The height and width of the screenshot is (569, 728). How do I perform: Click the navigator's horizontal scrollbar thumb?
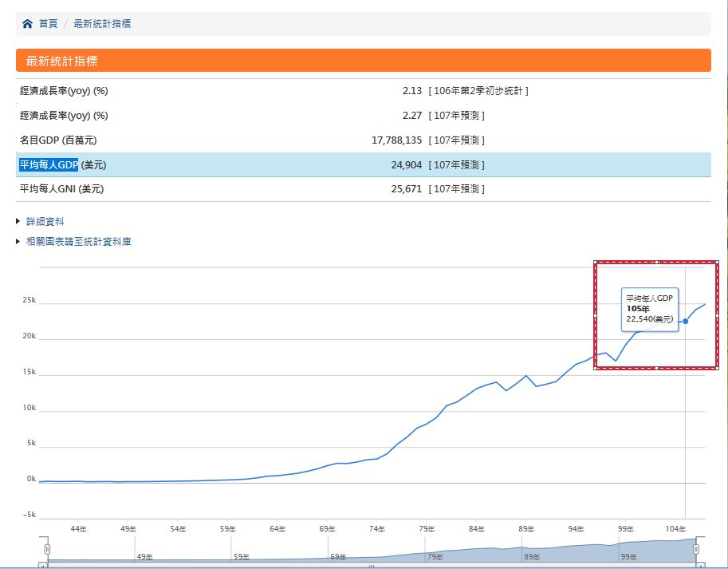(371, 565)
